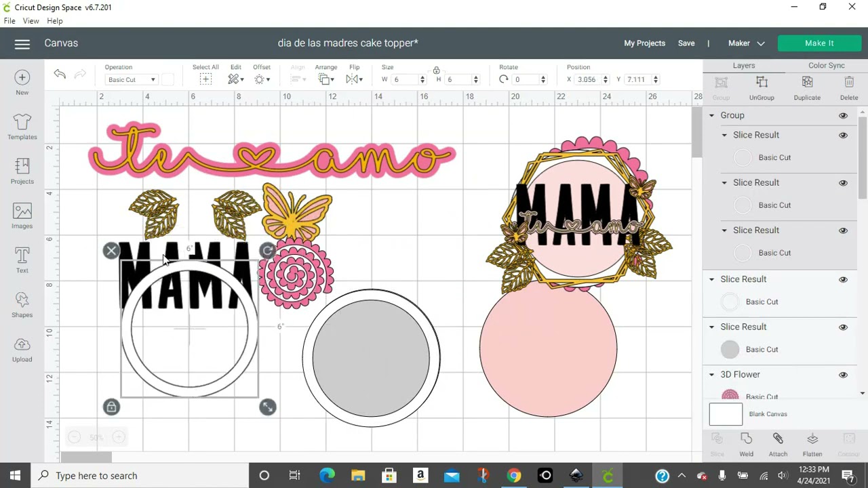Open the Shapes panel
The width and height of the screenshot is (868, 488).
pos(22,305)
